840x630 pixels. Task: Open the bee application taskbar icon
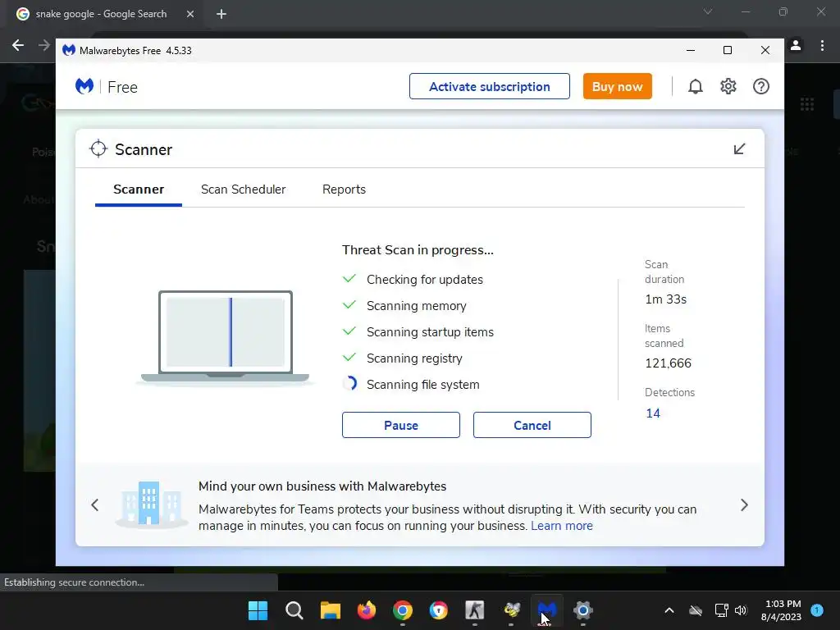coord(511,610)
